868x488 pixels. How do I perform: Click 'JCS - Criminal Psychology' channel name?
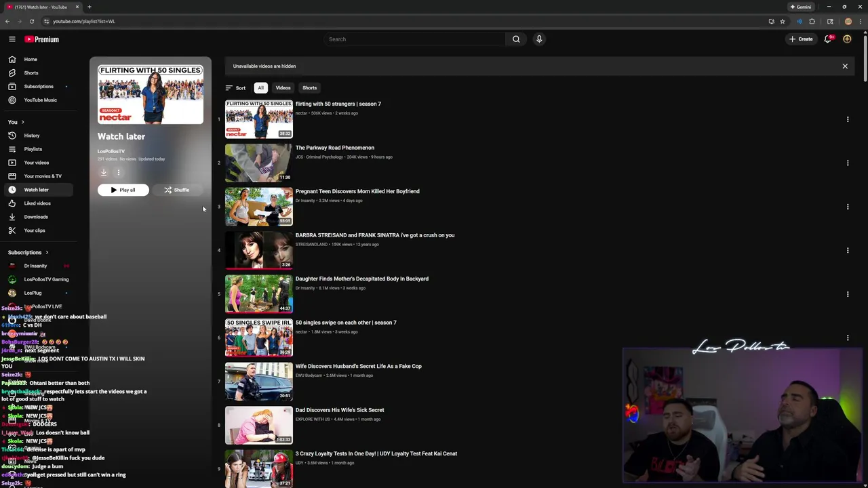(319, 157)
